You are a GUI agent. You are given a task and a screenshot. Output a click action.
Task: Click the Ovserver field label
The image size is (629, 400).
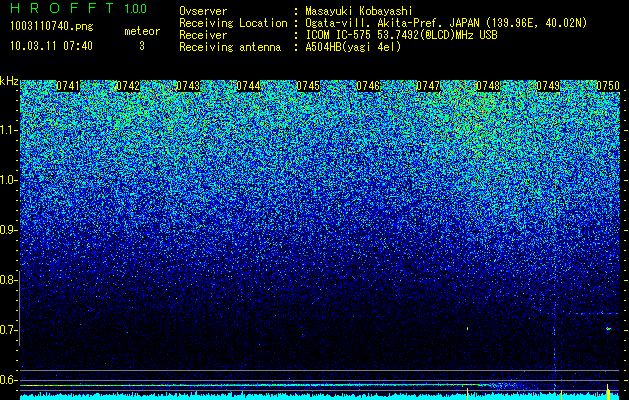tap(203, 11)
